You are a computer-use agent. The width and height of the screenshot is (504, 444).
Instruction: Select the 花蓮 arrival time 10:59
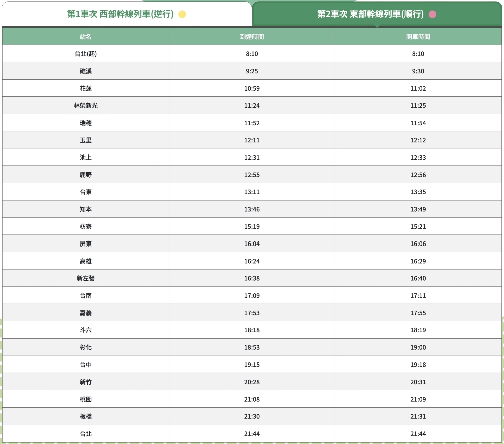tap(251, 88)
